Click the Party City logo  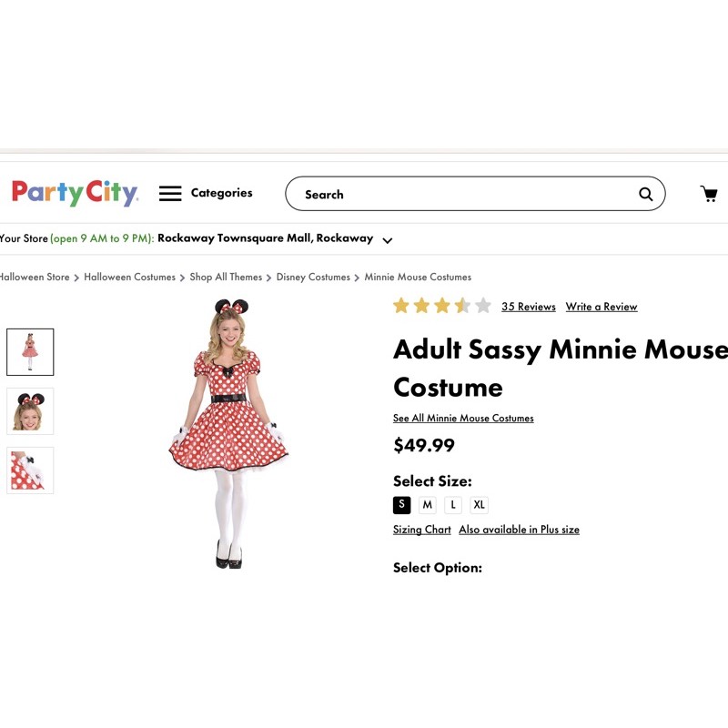point(75,193)
